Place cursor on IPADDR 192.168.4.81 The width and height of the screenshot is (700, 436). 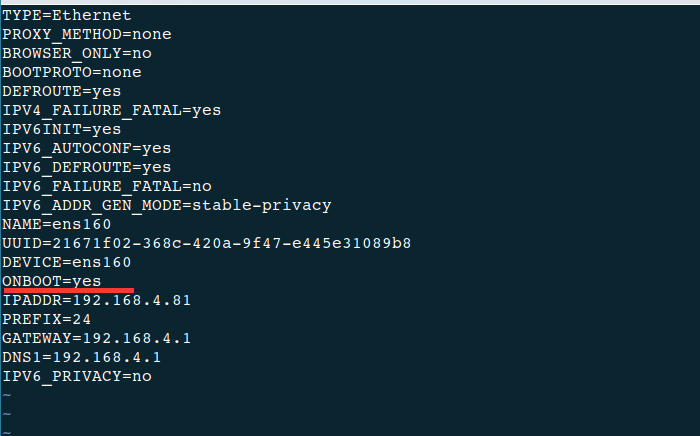click(x=96, y=300)
